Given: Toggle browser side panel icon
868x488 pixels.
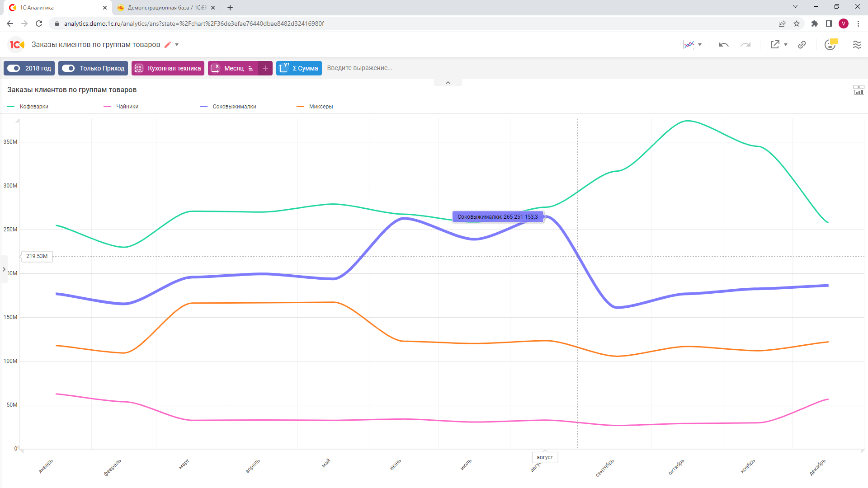Looking at the screenshot, I should click(829, 23).
